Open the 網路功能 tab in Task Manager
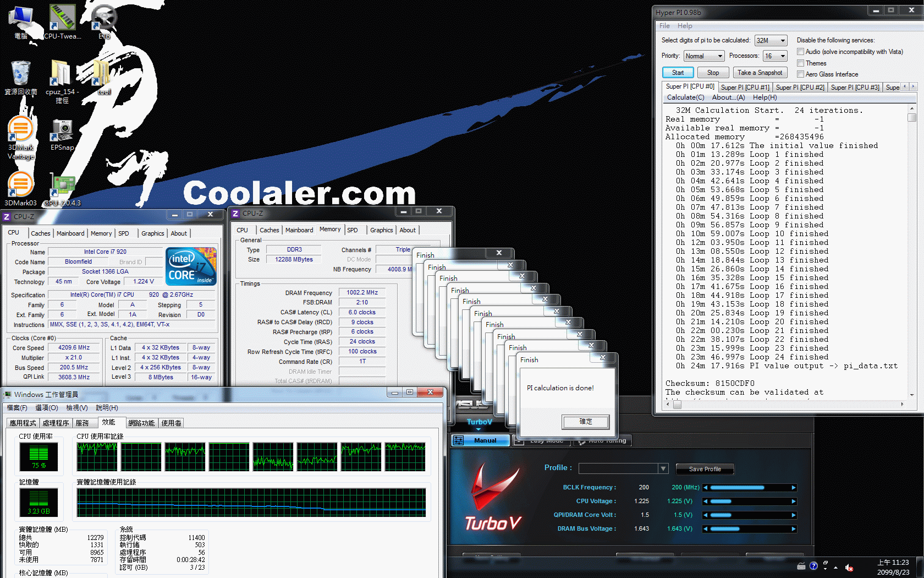924x578 pixels. click(x=141, y=423)
